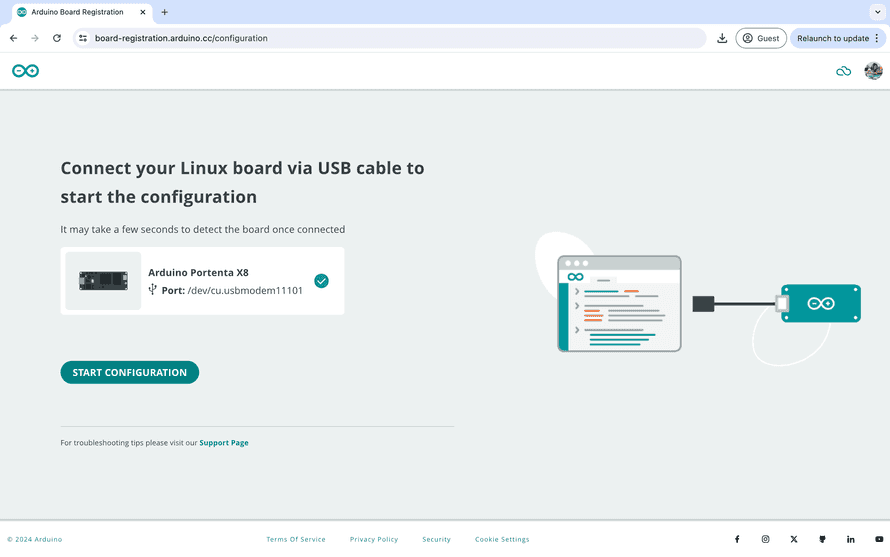Open Arduino's Instagram icon in footer
The width and height of the screenshot is (890, 557).
point(765,539)
